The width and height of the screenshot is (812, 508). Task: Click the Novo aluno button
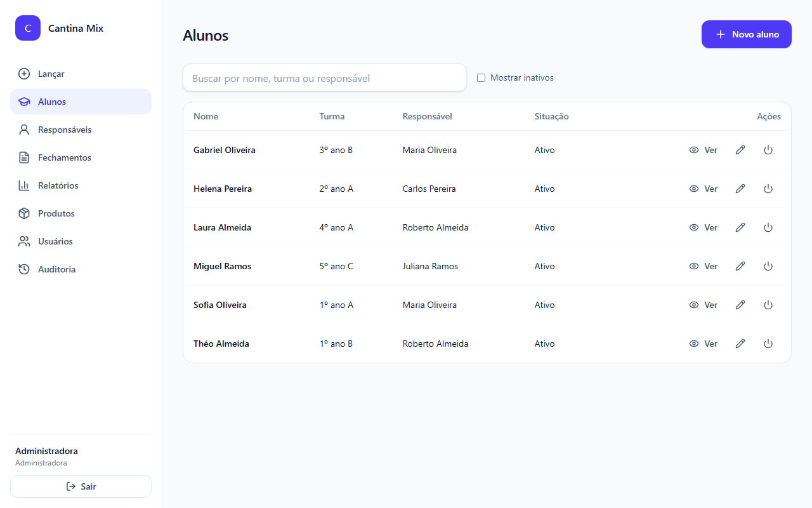(746, 34)
